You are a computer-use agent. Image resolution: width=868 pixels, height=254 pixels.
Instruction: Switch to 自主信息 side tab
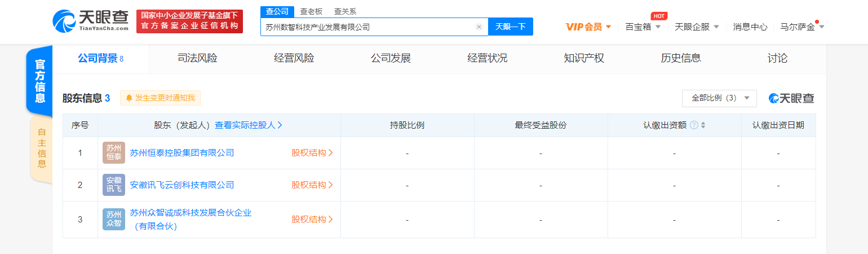(42, 148)
